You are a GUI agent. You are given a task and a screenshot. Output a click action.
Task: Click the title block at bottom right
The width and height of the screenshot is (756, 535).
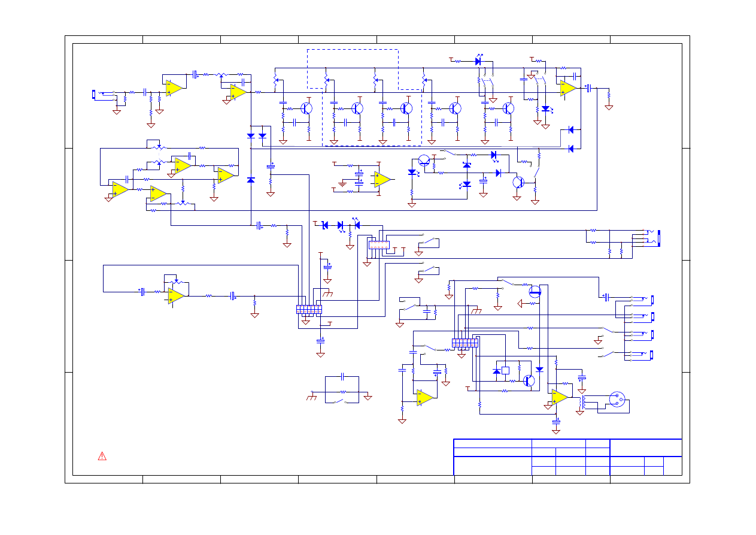coord(567,457)
